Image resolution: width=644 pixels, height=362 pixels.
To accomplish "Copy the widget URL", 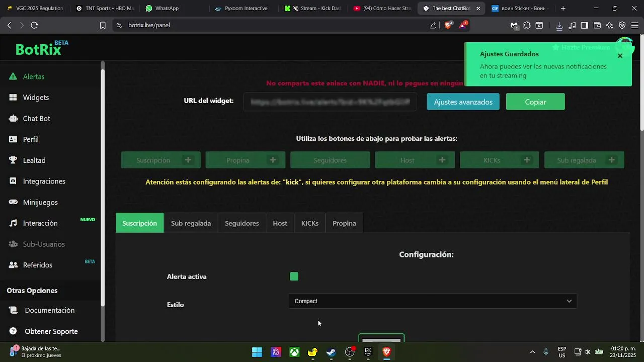I will tap(535, 102).
